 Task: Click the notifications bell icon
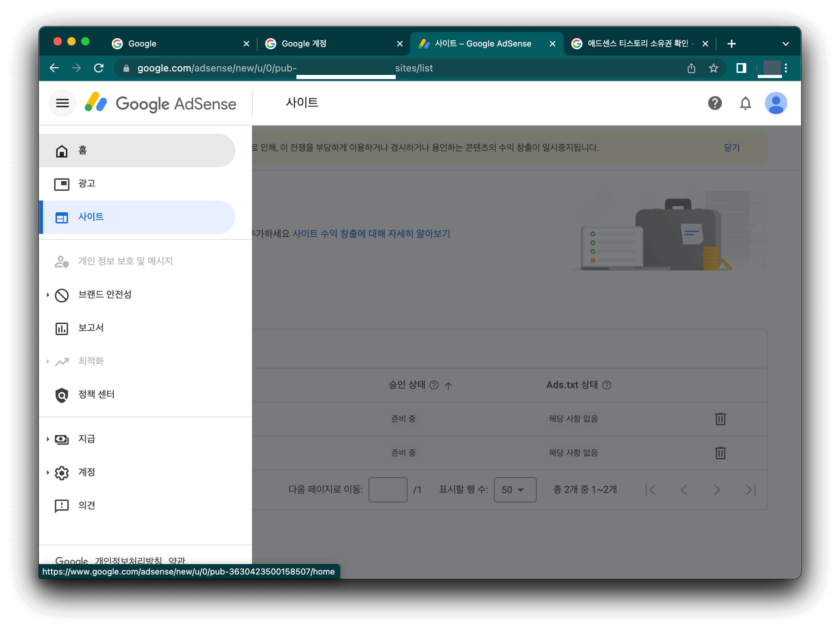[x=745, y=103]
